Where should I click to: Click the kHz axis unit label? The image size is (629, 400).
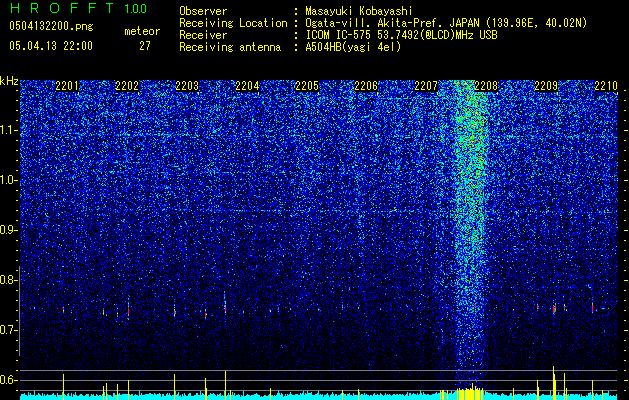[9, 81]
